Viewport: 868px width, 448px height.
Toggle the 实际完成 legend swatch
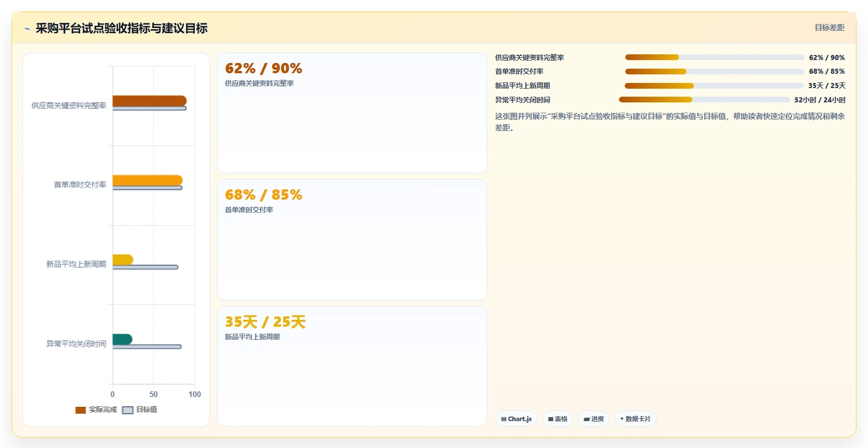[x=81, y=410]
